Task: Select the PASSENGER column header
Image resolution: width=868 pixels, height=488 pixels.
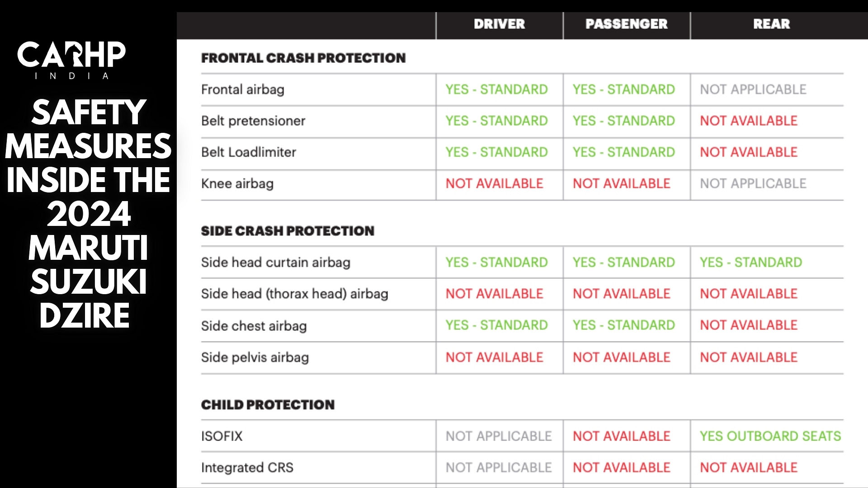Action: [626, 24]
